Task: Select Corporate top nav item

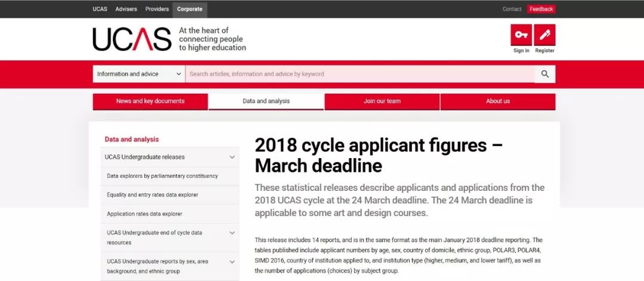Action: point(190,9)
